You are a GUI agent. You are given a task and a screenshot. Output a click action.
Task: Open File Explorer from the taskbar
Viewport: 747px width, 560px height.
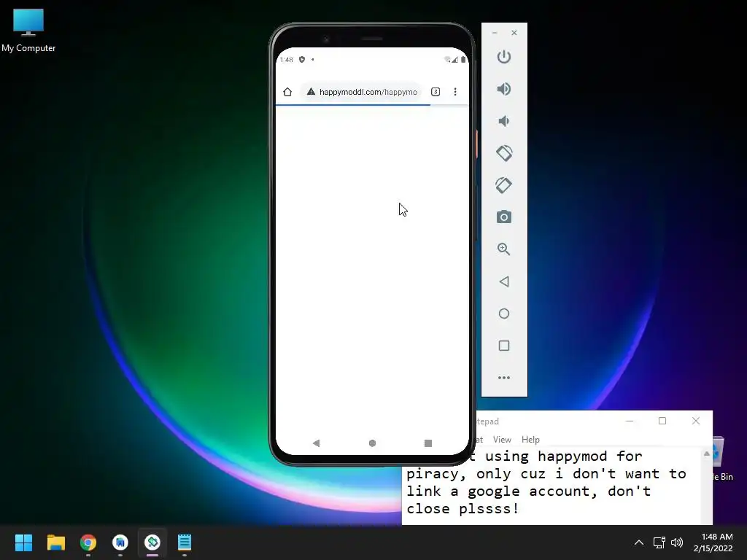coord(55,542)
